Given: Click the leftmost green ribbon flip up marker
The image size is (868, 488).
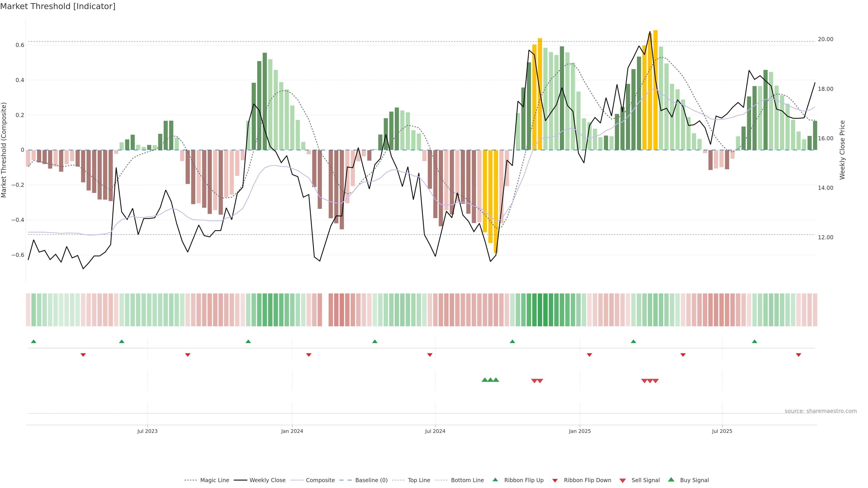Looking at the screenshot, I should click(33, 342).
